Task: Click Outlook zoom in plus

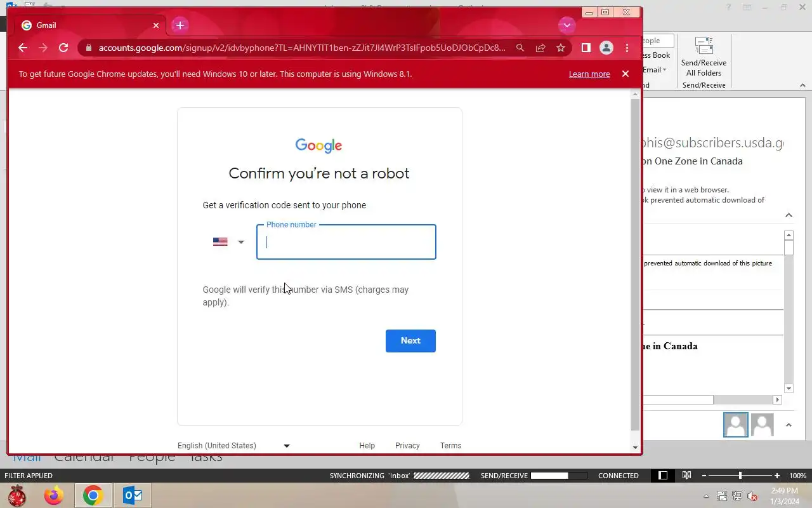Action: point(777,476)
